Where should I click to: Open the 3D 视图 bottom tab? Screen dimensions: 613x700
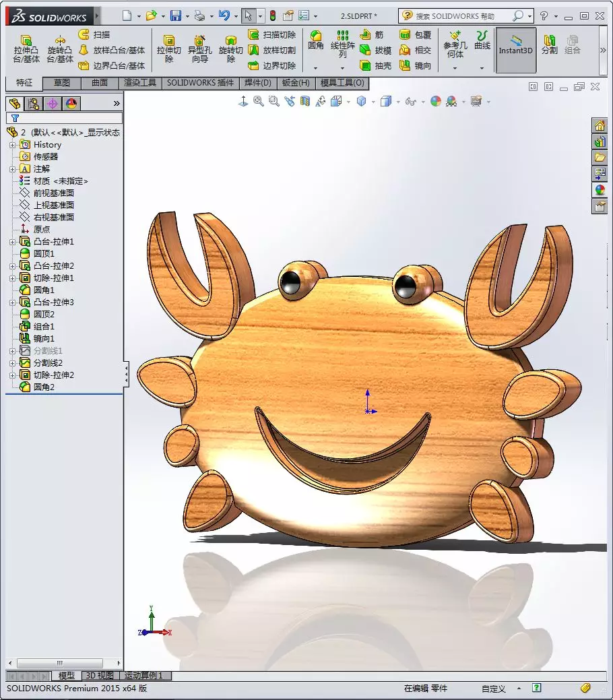point(100,676)
